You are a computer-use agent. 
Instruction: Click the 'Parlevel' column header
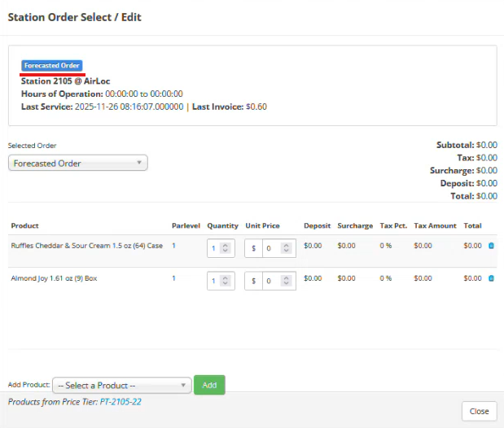(x=186, y=225)
